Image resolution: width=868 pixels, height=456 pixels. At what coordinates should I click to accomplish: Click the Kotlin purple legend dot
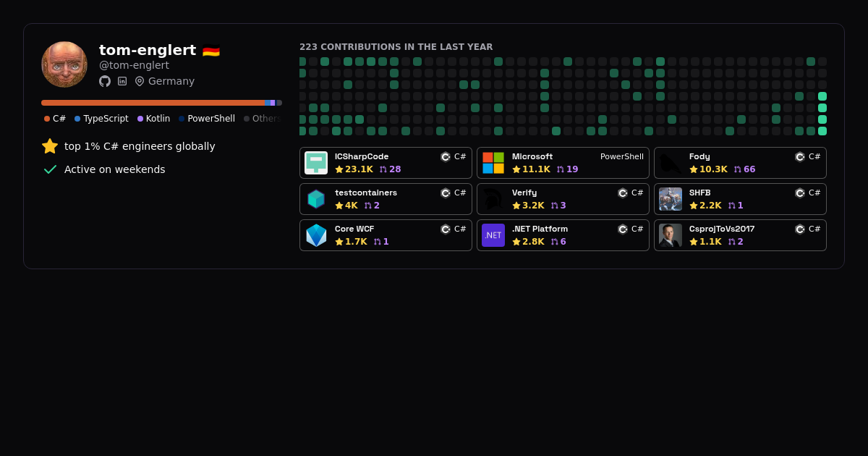(x=140, y=119)
